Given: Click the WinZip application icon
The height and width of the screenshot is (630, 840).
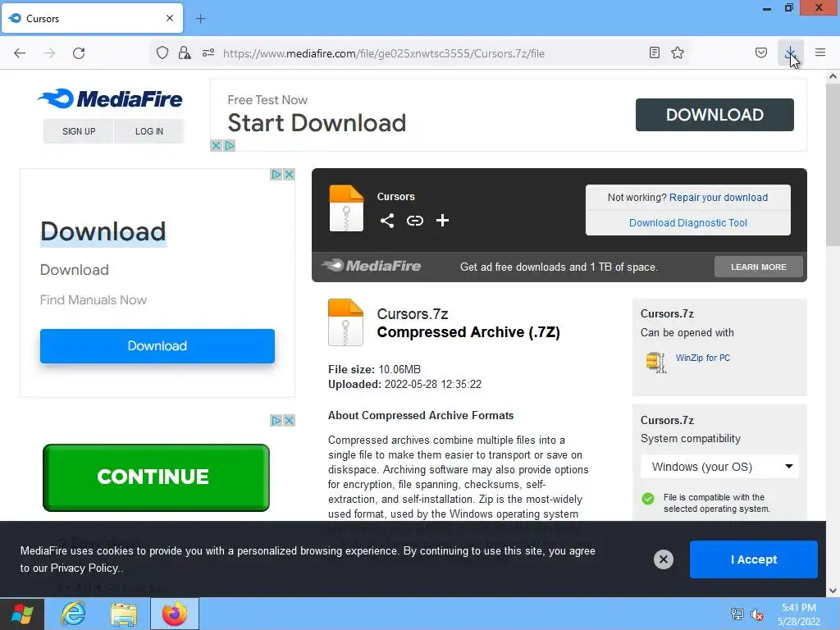Looking at the screenshot, I should pos(655,362).
